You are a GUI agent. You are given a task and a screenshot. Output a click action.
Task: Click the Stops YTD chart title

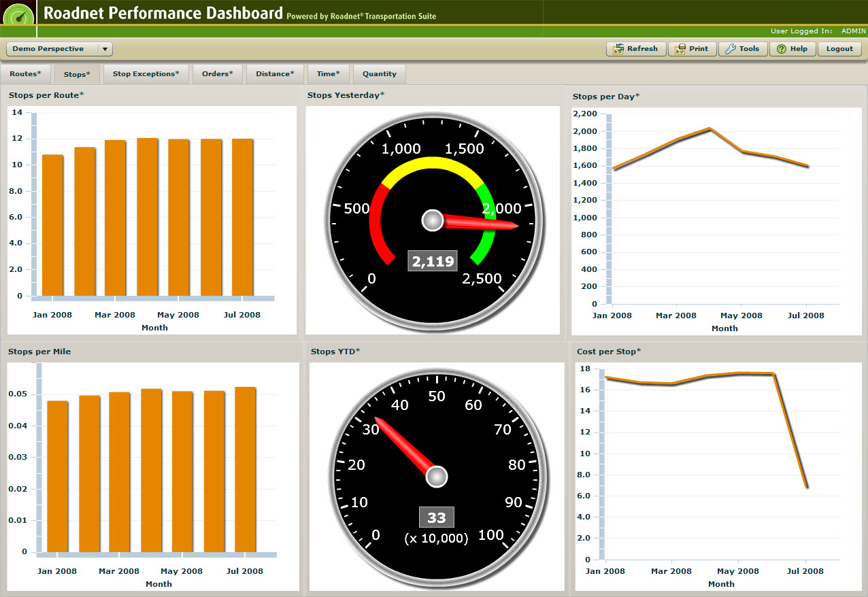pos(335,352)
